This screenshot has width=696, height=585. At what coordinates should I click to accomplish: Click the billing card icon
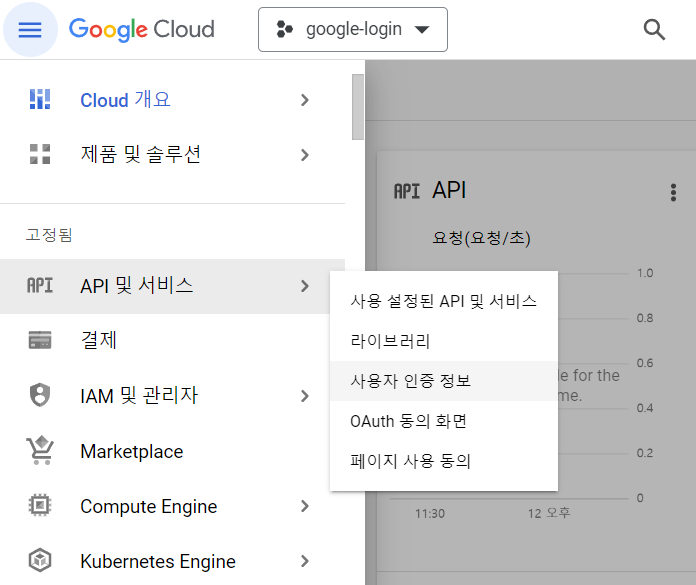click(x=40, y=340)
